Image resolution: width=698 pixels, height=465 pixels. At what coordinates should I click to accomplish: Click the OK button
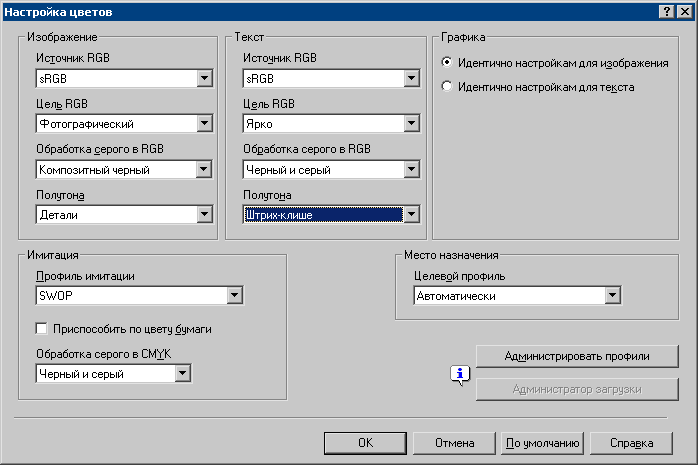(365, 443)
